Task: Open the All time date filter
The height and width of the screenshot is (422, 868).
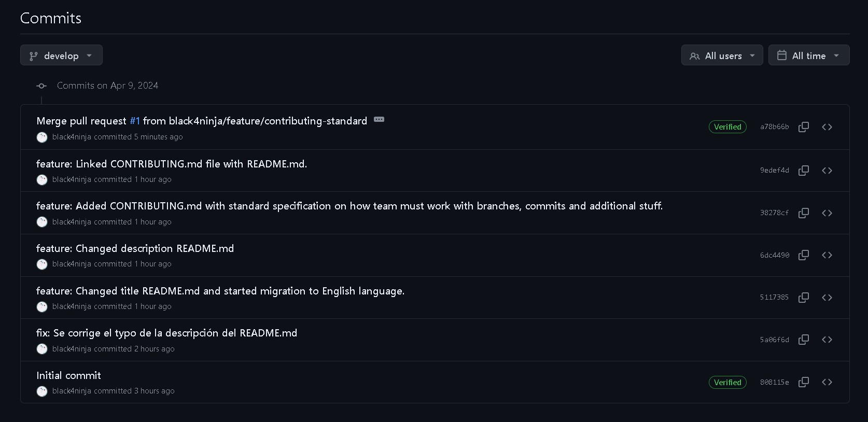Action: (808, 55)
